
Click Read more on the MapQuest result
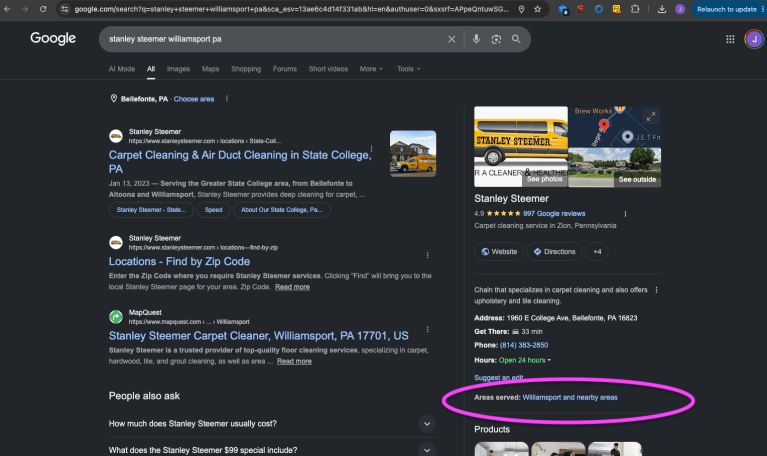294,362
